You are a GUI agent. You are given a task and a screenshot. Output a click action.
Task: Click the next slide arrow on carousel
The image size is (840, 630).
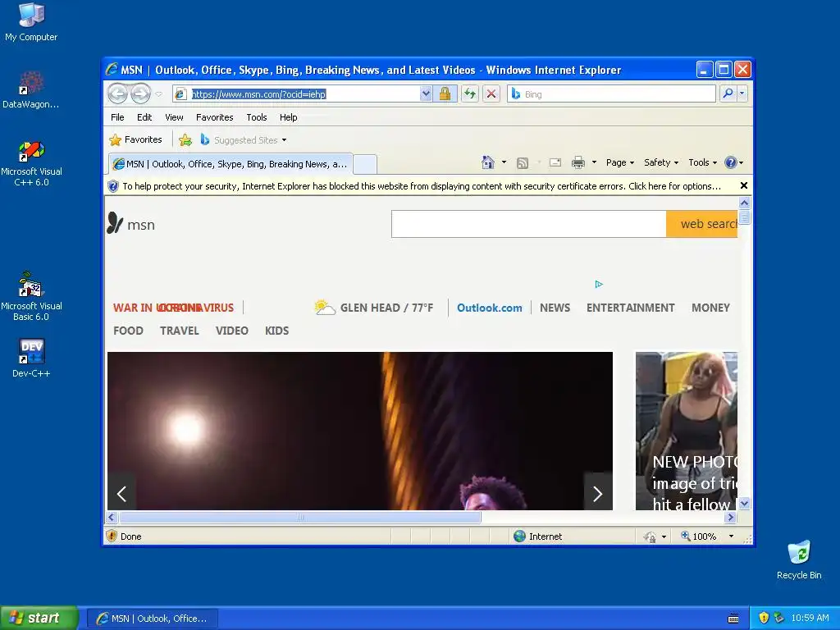(x=598, y=493)
